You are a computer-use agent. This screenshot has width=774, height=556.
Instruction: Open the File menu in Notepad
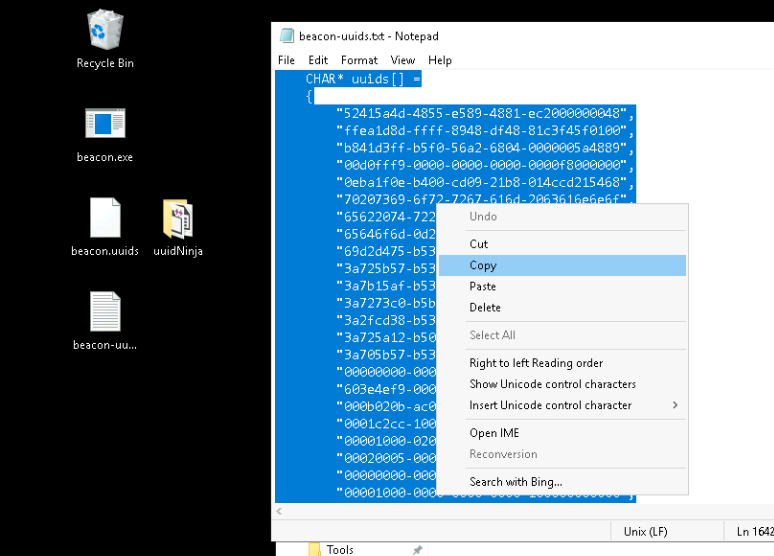coord(286,60)
